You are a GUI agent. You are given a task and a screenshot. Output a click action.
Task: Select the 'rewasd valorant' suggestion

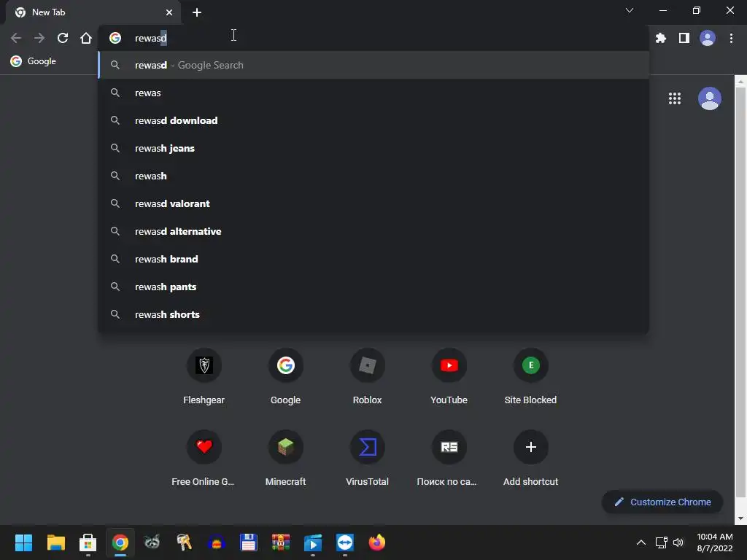[373, 204]
